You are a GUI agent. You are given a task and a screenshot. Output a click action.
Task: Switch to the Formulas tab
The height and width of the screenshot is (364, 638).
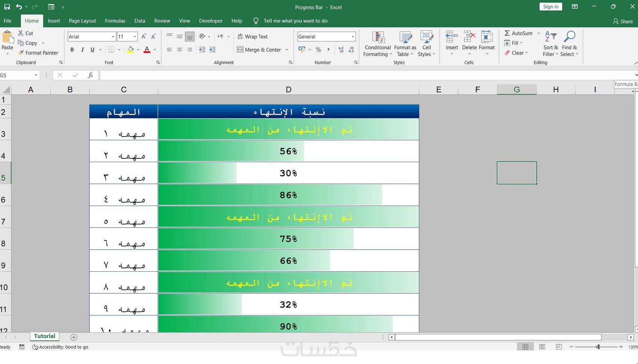point(115,21)
